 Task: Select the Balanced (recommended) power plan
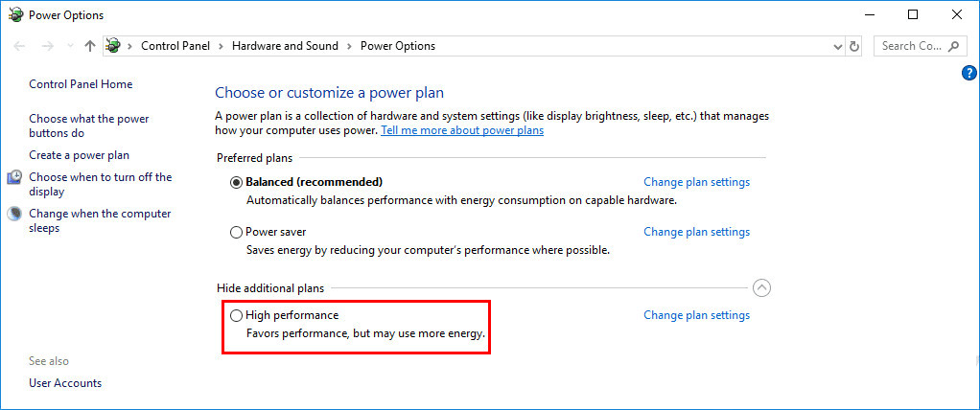[237, 182]
